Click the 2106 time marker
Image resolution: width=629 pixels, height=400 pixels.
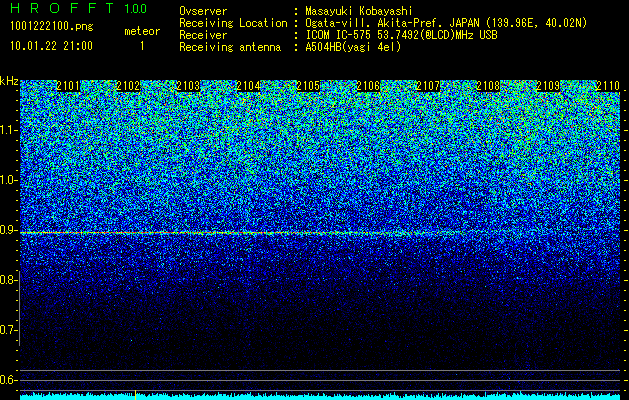368,86
